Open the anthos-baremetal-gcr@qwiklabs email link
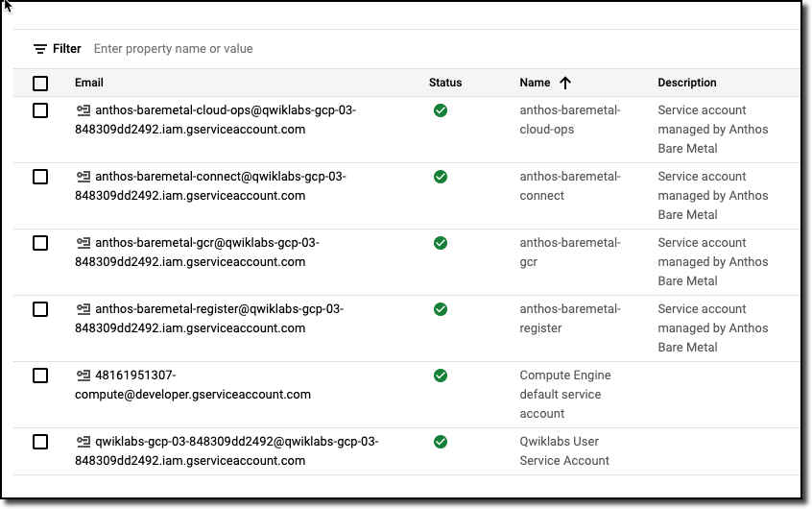Image resolution: width=812 pixels, height=509 pixels. click(x=198, y=253)
